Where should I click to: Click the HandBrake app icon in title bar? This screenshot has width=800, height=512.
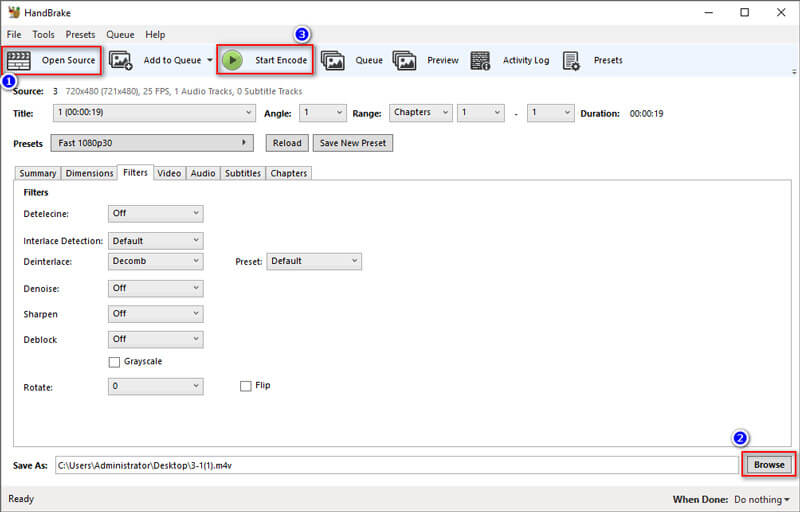(x=13, y=12)
